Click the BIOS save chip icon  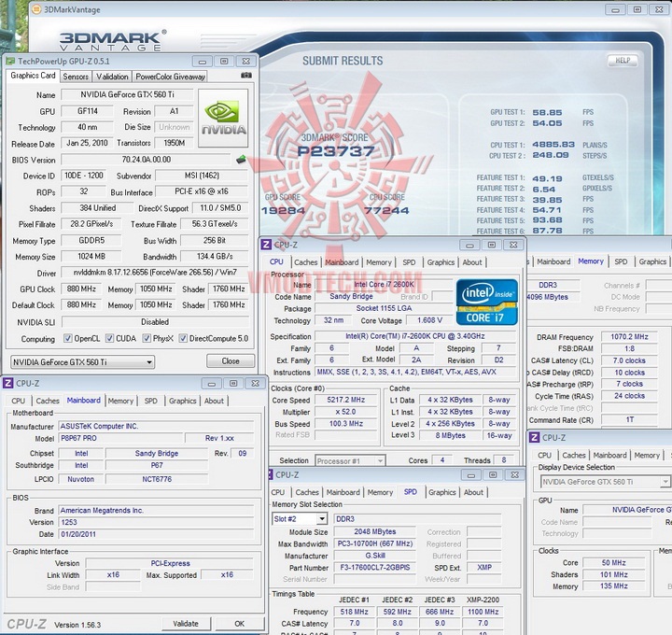[x=241, y=160]
